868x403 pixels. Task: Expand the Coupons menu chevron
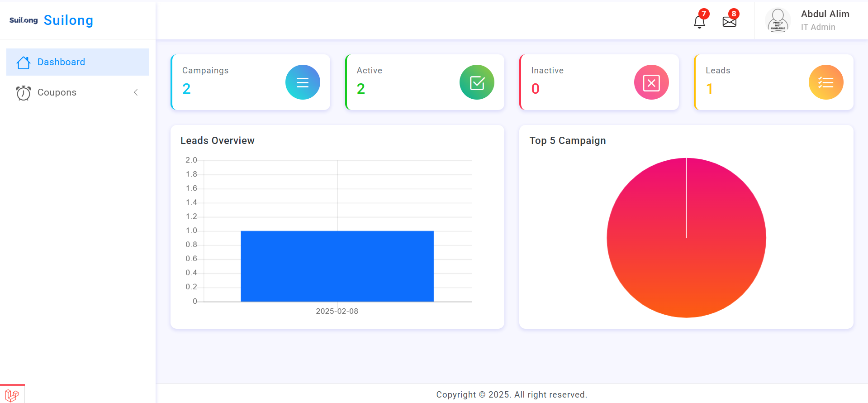coord(136,92)
